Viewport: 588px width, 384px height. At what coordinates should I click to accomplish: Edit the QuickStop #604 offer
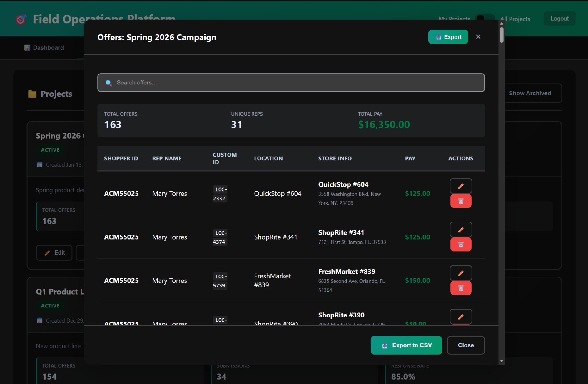[x=461, y=186]
